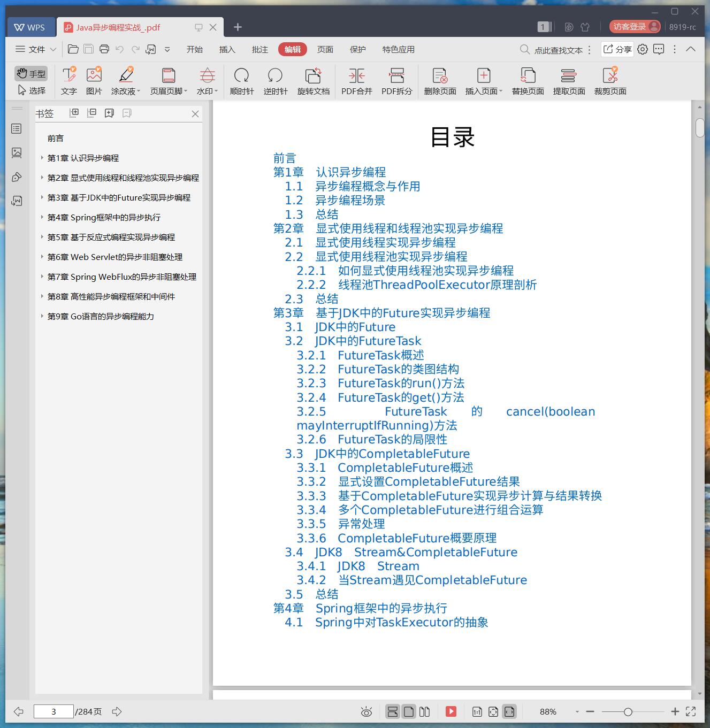Switch to the 批注 tab
The height and width of the screenshot is (728, 710).
coord(259,49)
